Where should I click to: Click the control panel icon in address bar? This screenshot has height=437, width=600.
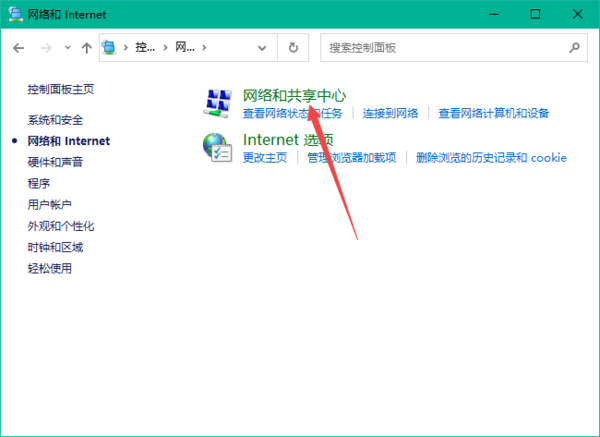[110, 47]
